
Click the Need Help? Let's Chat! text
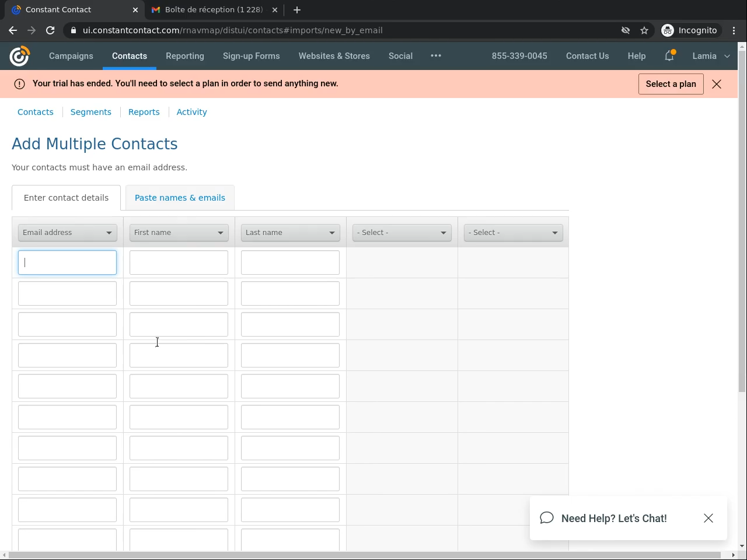pos(614,518)
